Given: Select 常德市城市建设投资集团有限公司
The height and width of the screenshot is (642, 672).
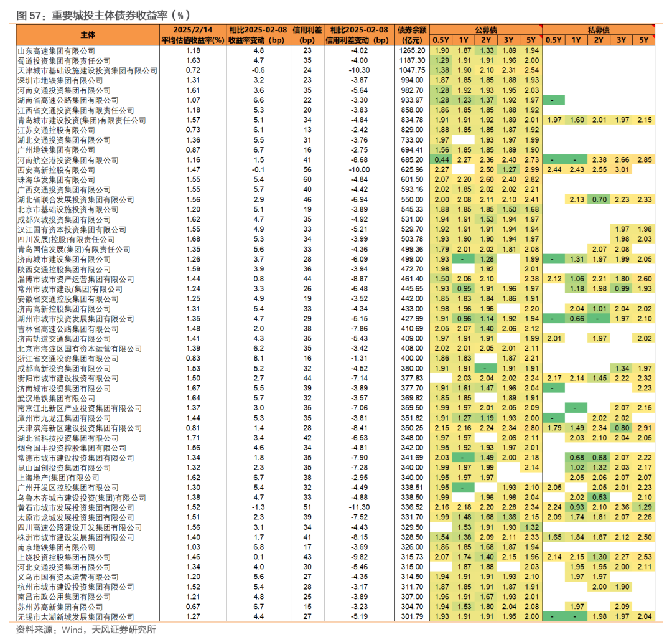Looking at the screenshot, I should [75, 458].
